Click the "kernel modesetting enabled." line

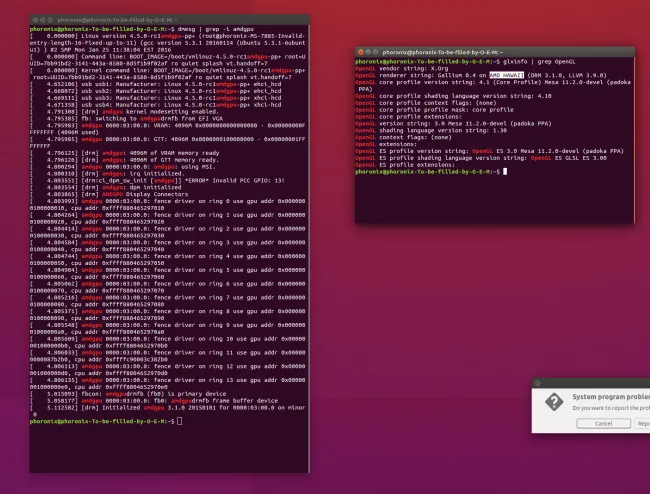124,111
